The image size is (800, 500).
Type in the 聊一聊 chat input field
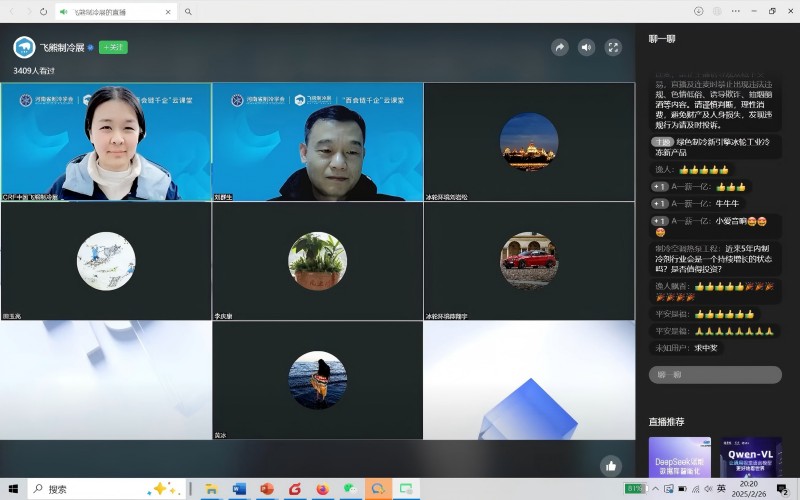tap(715, 374)
